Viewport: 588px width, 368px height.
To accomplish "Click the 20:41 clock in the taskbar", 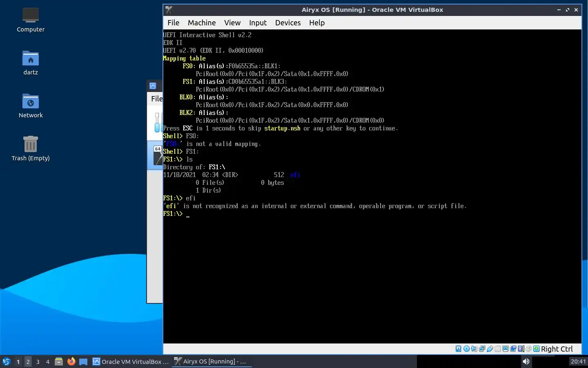I will (578, 361).
